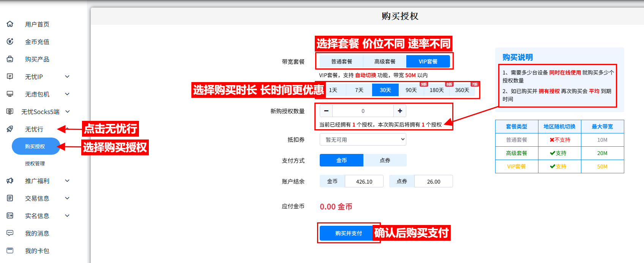Viewport: 644px width, 263px height.
Task: Open 我的消息 via its chat bubble icon
Action: coord(10,233)
